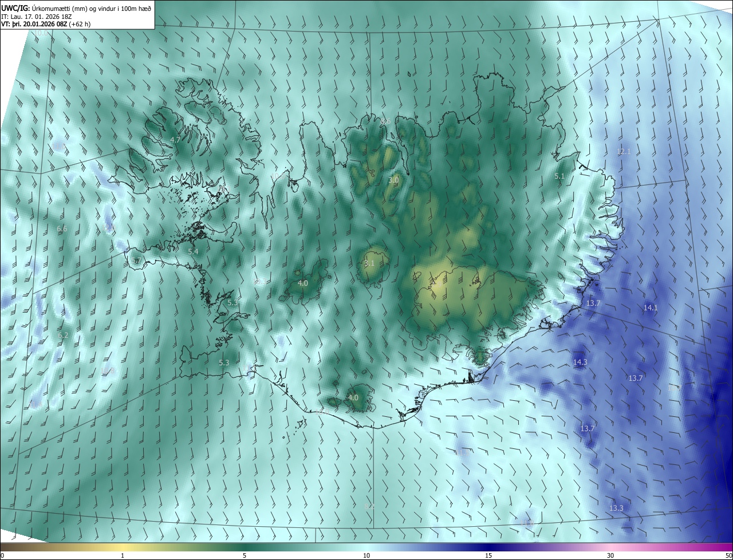Click the 14.1 value label
The height and width of the screenshot is (560, 733).
coord(651,308)
